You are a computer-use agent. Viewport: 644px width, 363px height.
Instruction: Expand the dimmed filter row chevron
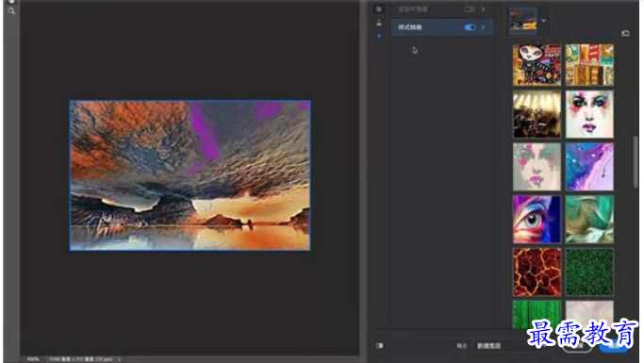coord(483,8)
